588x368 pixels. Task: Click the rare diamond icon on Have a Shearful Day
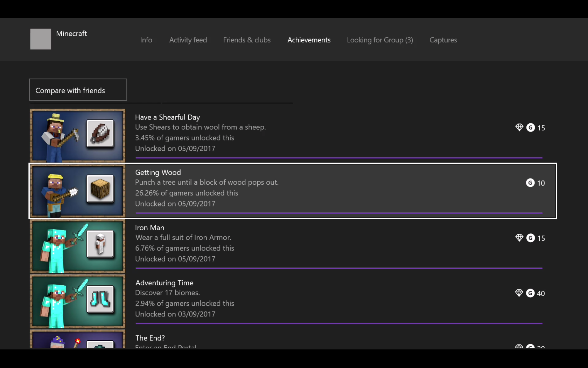(519, 128)
